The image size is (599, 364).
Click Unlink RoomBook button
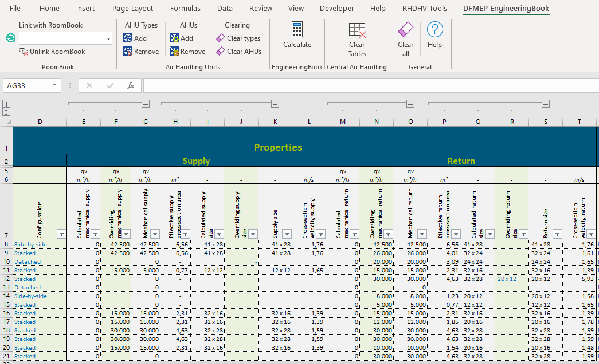(x=52, y=52)
